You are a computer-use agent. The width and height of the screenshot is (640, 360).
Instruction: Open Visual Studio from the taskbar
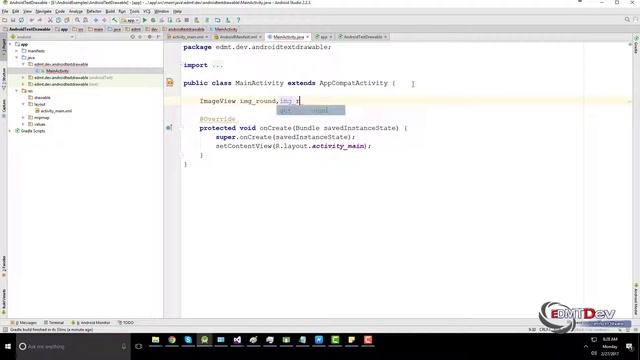coord(237,340)
